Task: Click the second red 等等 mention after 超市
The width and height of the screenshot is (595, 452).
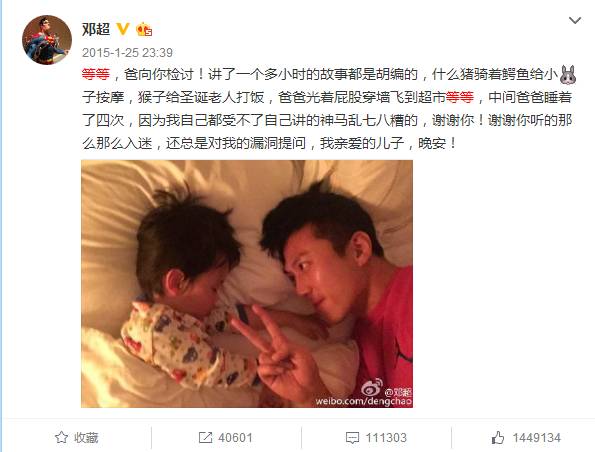Action: click(x=459, y=97)
